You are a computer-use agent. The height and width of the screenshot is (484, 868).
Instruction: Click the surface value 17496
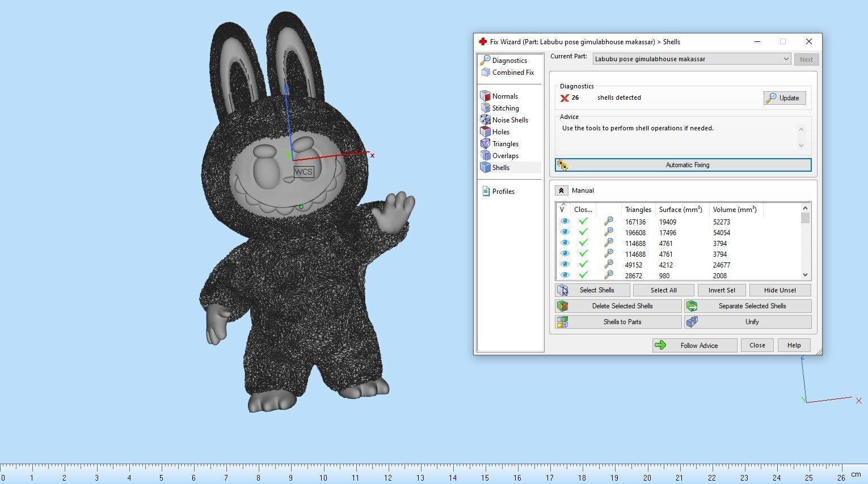667,233
